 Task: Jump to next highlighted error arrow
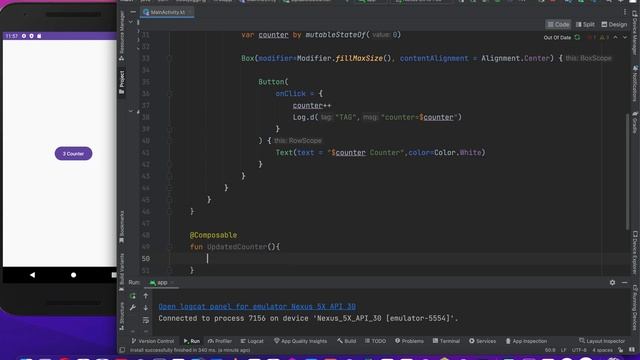click(624, 37)
